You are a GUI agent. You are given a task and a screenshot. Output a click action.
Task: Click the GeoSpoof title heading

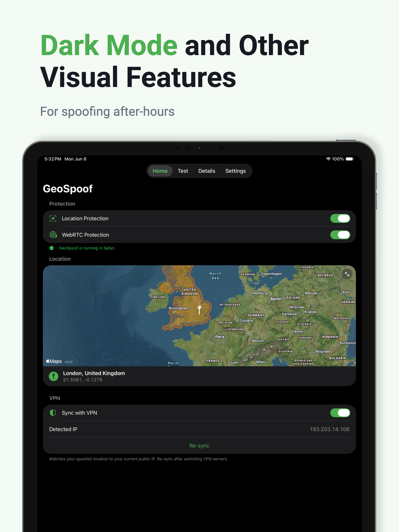(68, 189)
